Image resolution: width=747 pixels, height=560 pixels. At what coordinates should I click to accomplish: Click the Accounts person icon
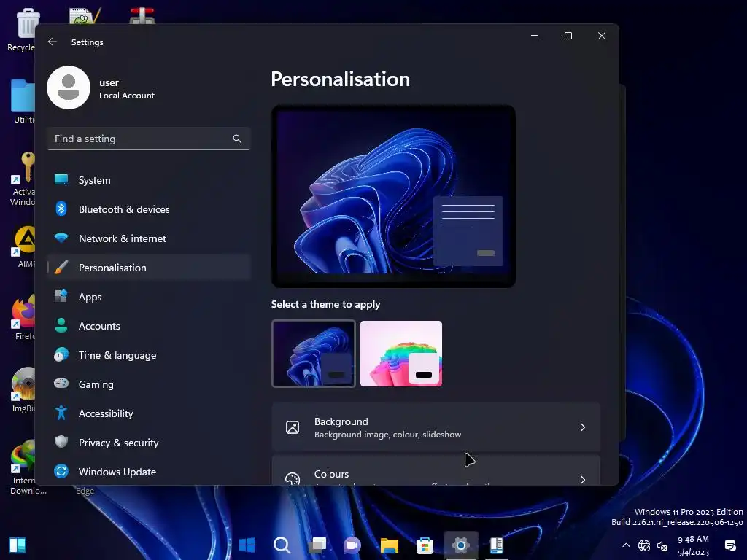[x=61, y=325]
